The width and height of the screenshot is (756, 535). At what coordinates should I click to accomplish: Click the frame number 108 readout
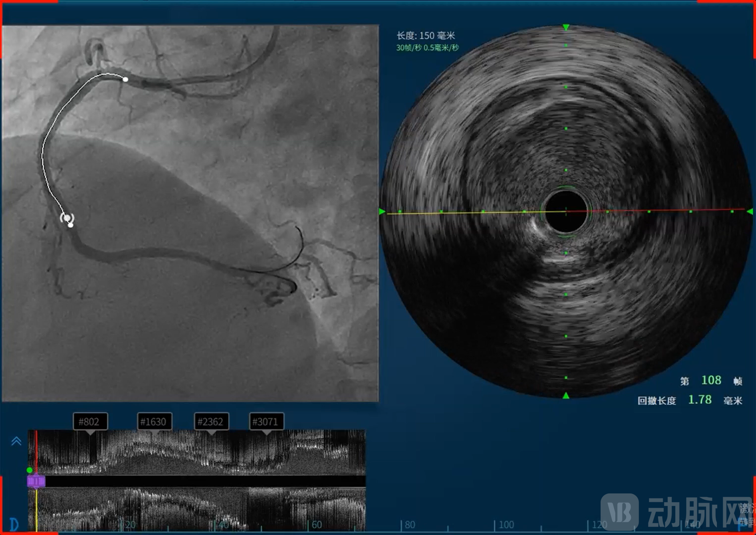(x=711, y=380)
